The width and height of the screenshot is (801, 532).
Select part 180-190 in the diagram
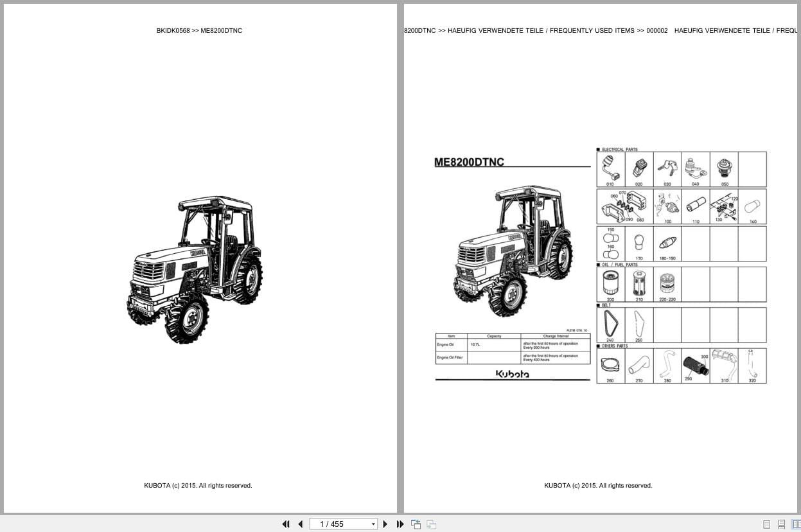click(667, 244)
